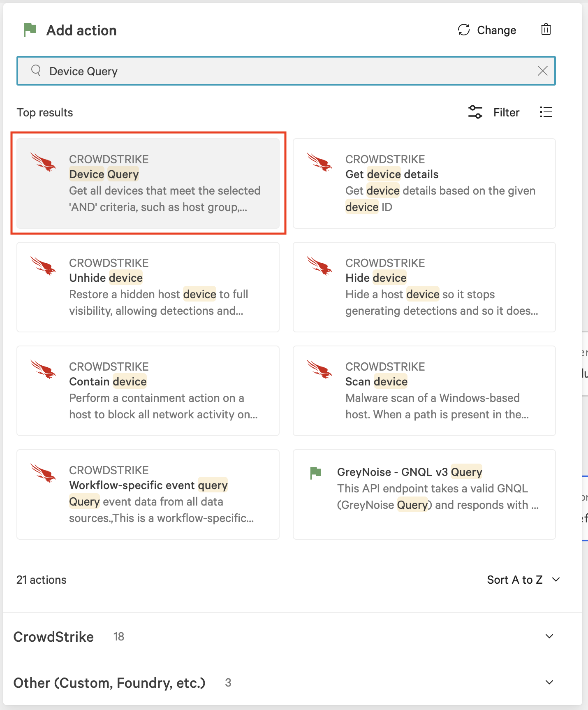Pick the Unhide device action
Viewport: 588px width, 710px height.
point(148,287)
